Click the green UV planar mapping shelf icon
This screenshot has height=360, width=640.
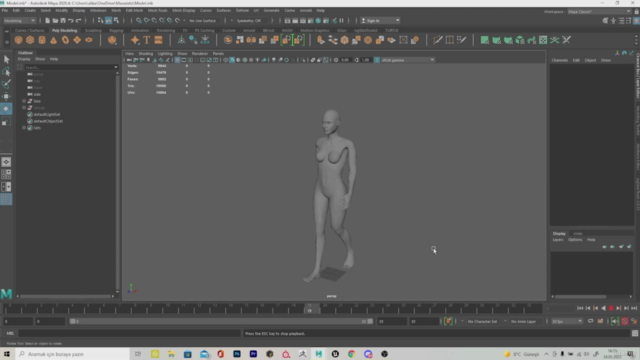pos(484,40)
